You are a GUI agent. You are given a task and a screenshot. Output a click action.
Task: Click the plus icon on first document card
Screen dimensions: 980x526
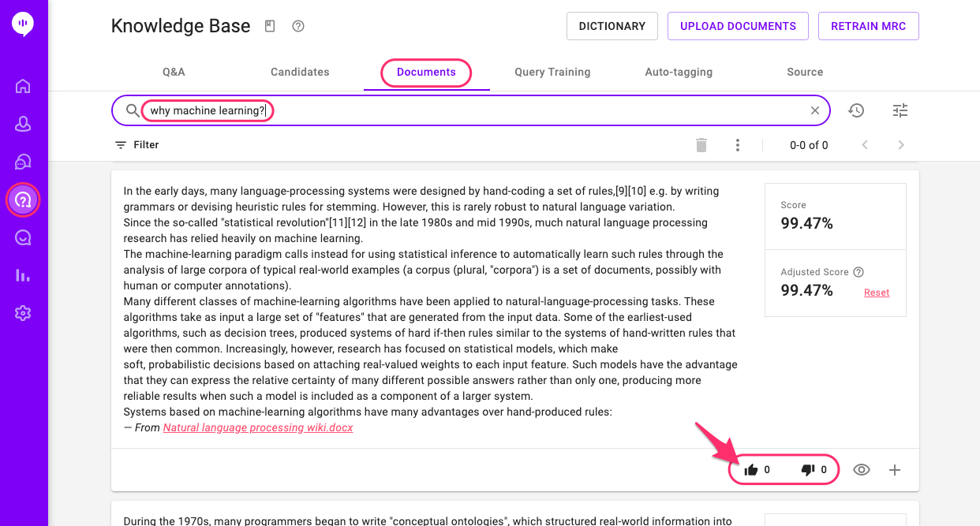(x=895, y=470)
